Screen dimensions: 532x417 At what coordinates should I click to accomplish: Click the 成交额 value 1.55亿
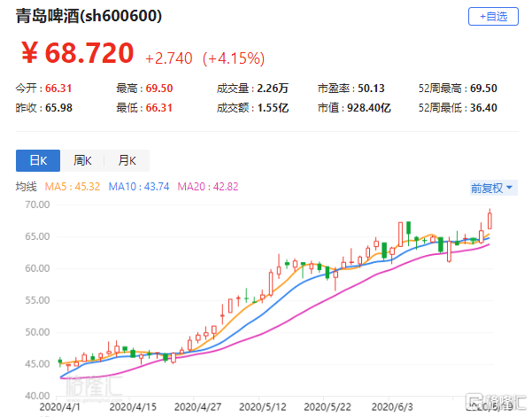click(x=274, y=108)
